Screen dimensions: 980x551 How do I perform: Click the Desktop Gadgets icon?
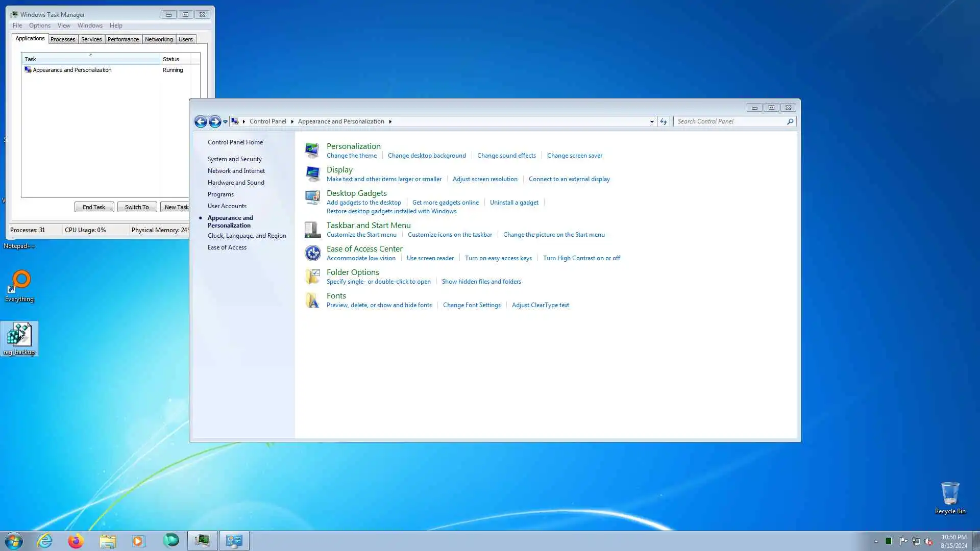point(312,197)
